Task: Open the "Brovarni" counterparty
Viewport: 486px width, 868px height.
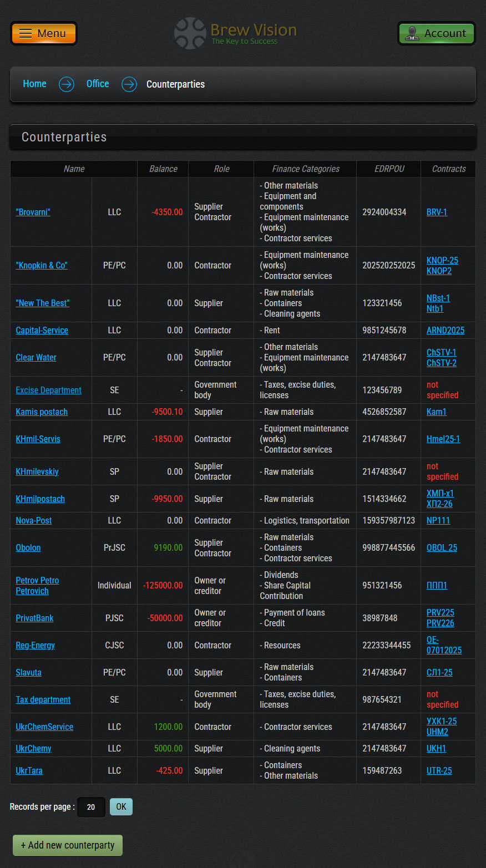Action: pyautogui.click(x=33, y=212)
